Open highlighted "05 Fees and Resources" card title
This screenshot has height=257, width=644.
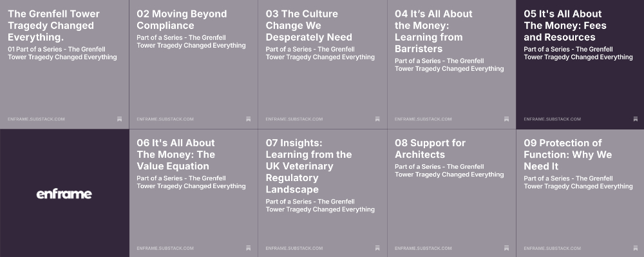click(x=565, y=26)
